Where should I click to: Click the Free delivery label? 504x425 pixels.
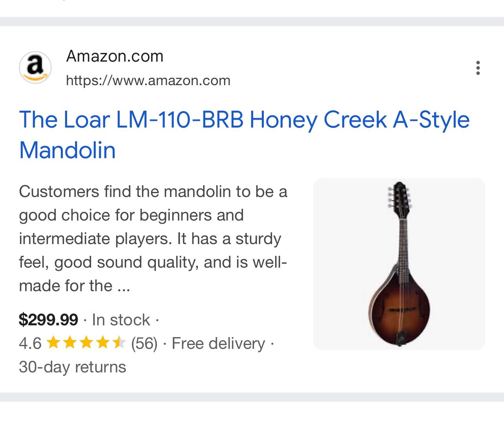tap(218, 343)
